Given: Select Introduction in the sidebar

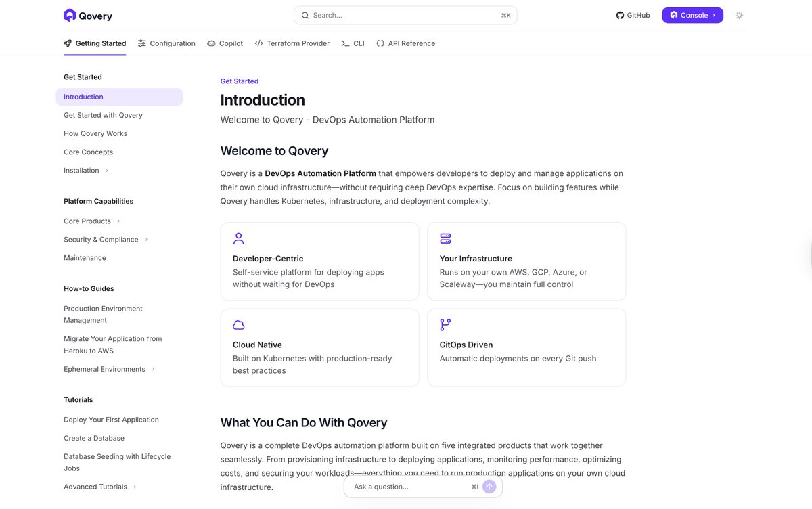Looking at the screenshot, I should pyautogui.click(x=119, y=97).
